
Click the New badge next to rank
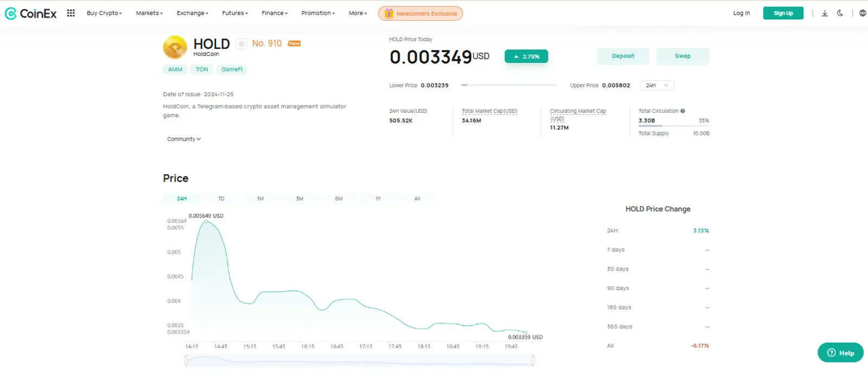294,43
